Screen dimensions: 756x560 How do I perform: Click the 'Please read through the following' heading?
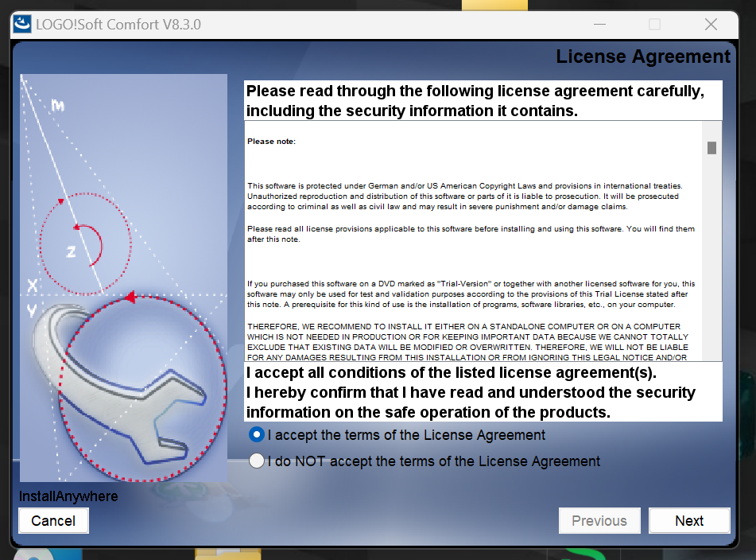(x=475, y=101)
